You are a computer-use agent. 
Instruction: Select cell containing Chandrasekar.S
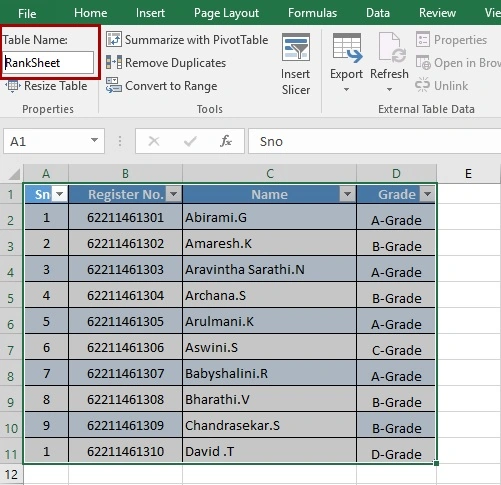tap(270, 425)
